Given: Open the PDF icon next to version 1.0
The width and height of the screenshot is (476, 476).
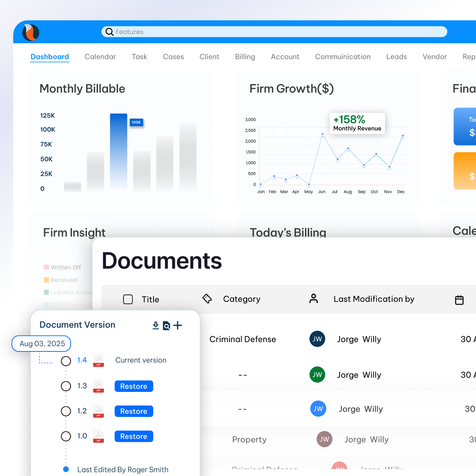Looking at the screenshot, I should pos(98,436).
